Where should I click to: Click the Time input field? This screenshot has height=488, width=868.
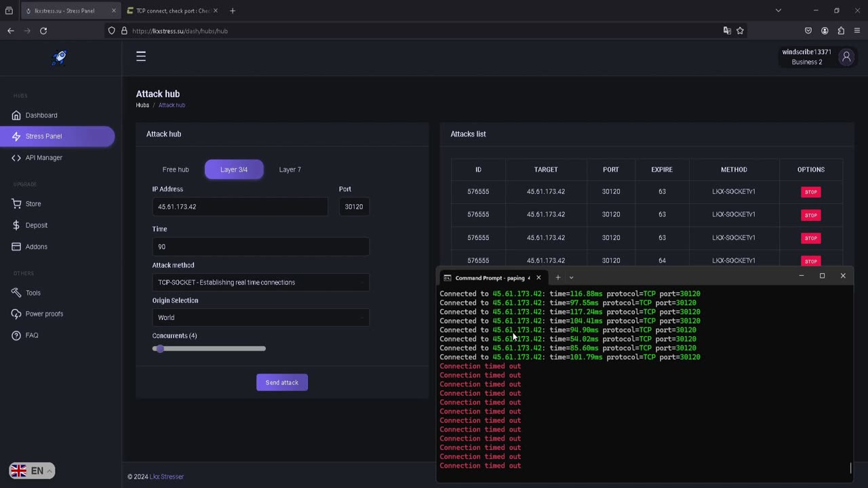coord(260,247)
